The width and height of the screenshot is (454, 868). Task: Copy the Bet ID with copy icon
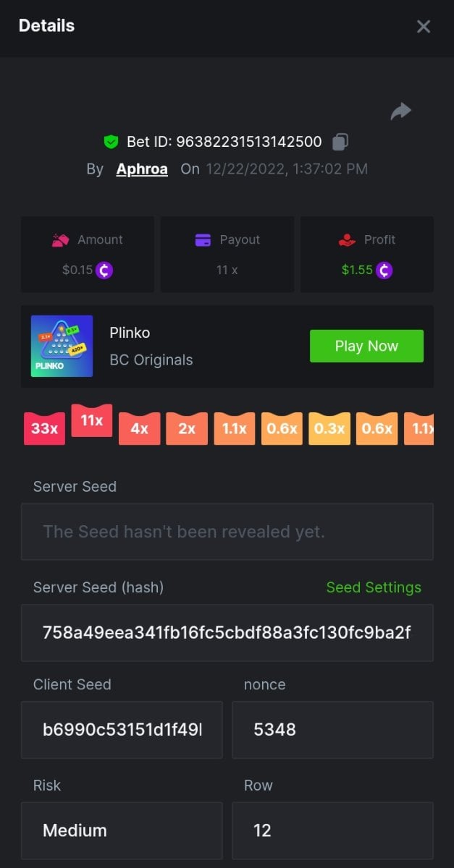tap(340, 142)
